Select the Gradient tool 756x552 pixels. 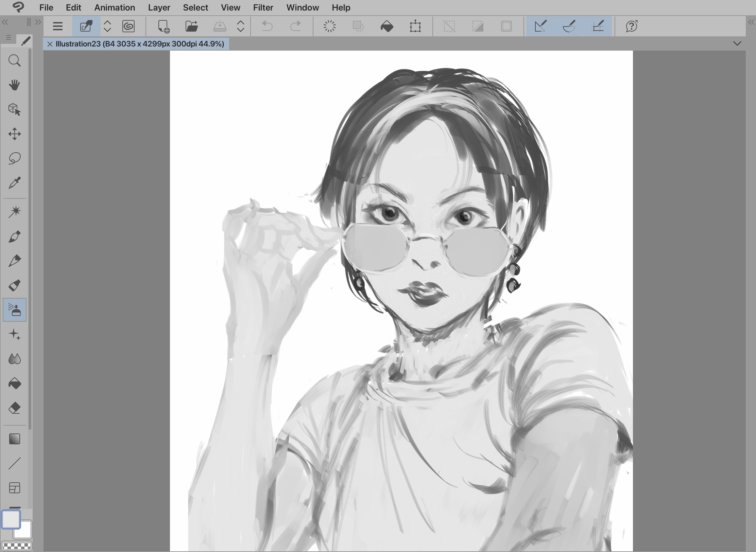(14, 439)
